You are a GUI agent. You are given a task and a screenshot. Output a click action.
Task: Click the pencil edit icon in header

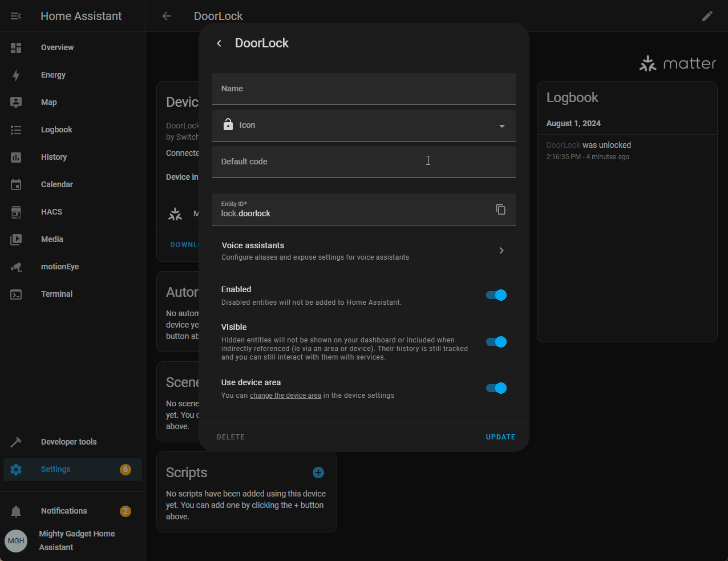point(707,16)
